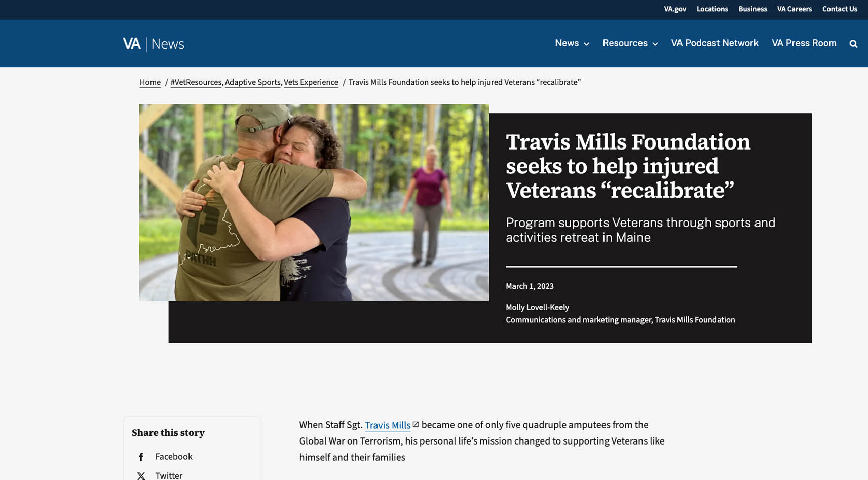This screenshot has width=868, height=480.
Task: Open the search magnifier icon
Action: click(853, 44)
